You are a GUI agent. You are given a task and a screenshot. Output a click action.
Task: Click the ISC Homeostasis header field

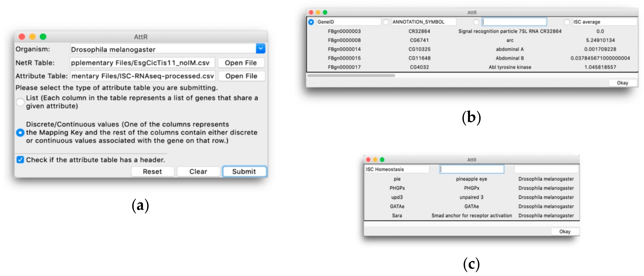(x=397, y=169)
